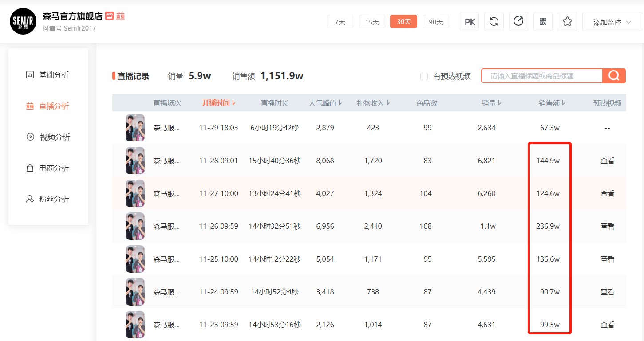Image resolution: width=644 pixels, height=341 pixels.
Task: Select the 90天 time range
Action: tap(436, 22)
